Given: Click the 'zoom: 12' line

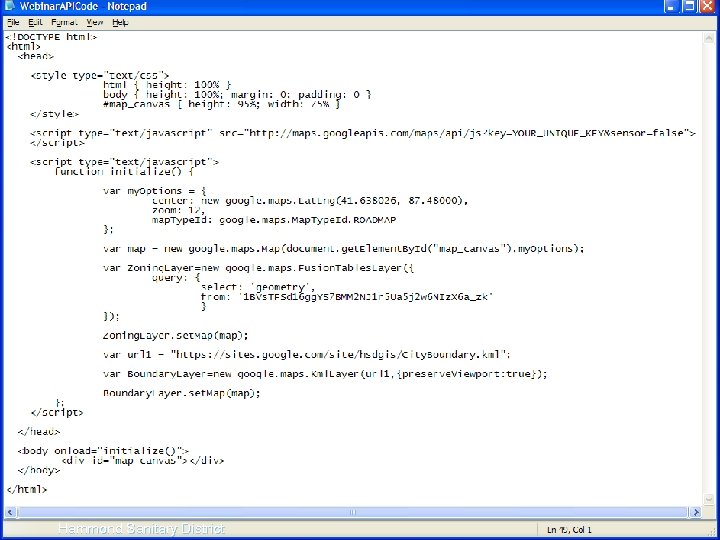Looking at the screenshot, I should 178,210.
